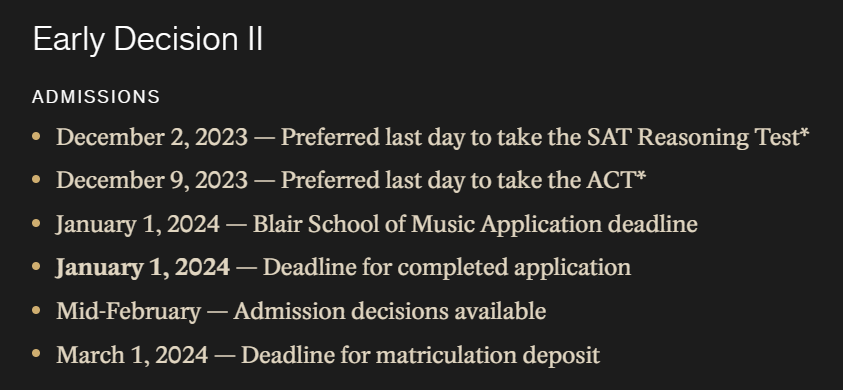843x390 pixels.
Task: Click the bullet beside December 2, 2023
Action: pyautogui.click(x=36, y=137)
